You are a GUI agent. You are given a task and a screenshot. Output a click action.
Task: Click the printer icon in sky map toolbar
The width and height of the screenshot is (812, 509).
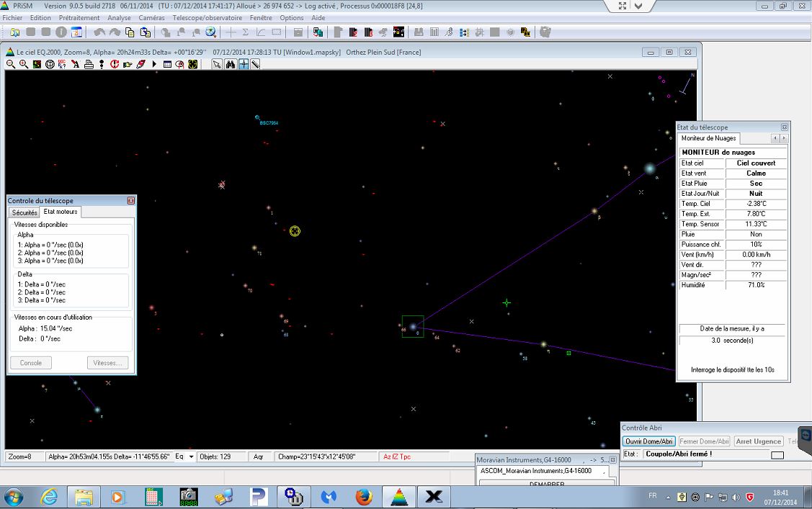[89, 64]
